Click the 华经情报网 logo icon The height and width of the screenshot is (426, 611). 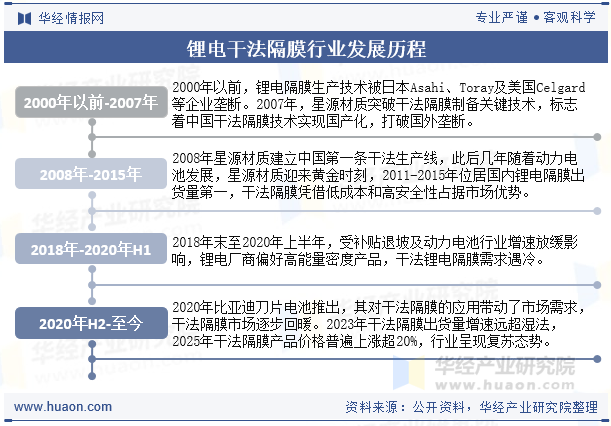point(25,18)
